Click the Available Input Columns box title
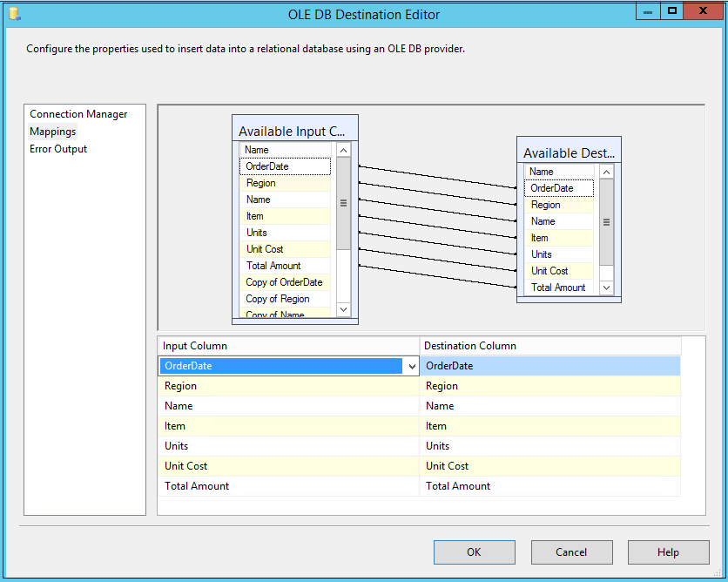728x582 pixels. point(295,128)
